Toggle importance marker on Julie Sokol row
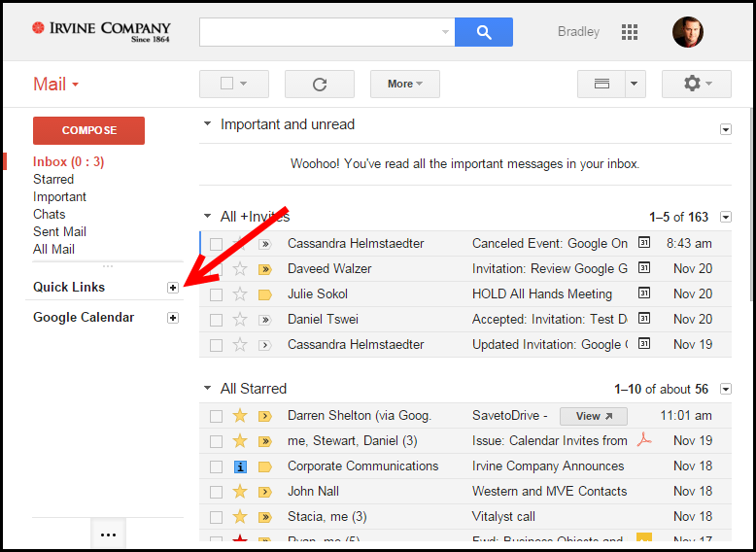756x552 pixels. (264, 294)
